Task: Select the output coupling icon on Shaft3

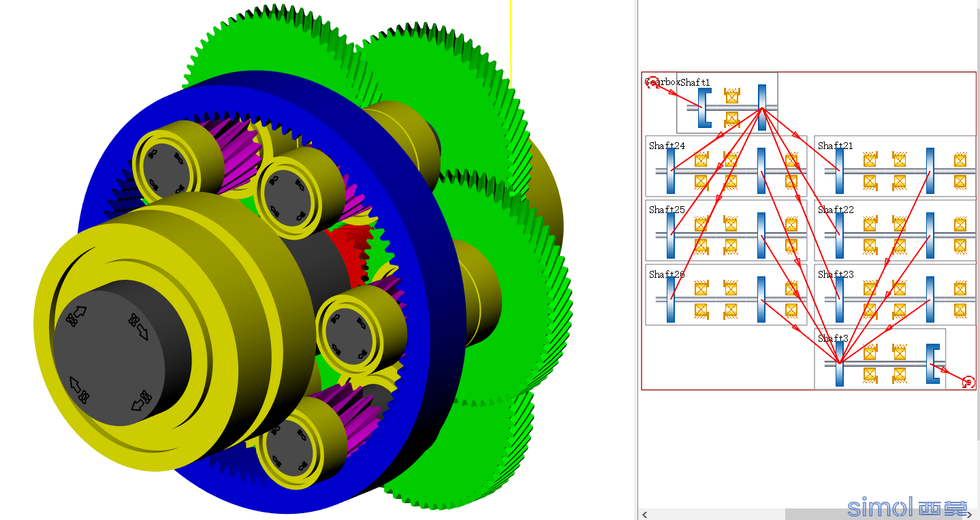Action: click(x=934, y=364)
